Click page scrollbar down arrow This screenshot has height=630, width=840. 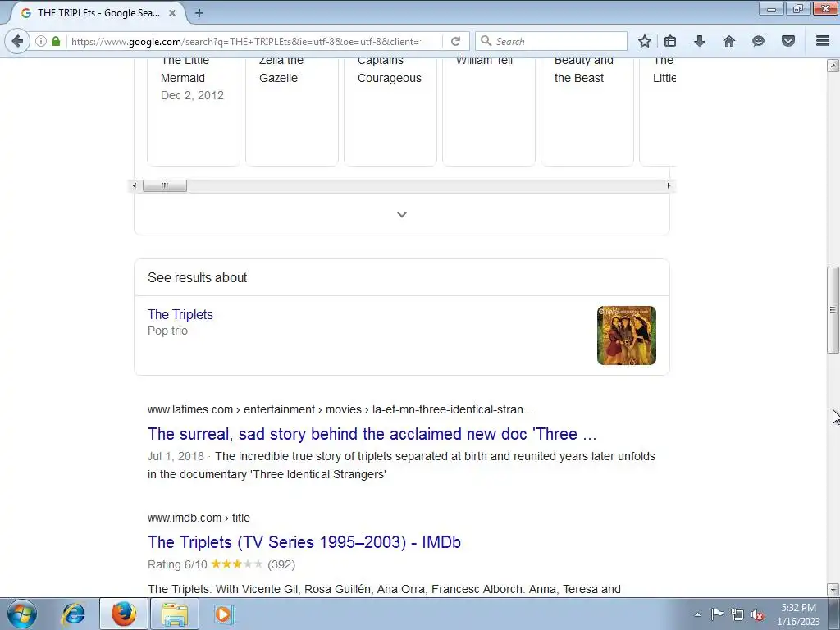click(833, 589)
